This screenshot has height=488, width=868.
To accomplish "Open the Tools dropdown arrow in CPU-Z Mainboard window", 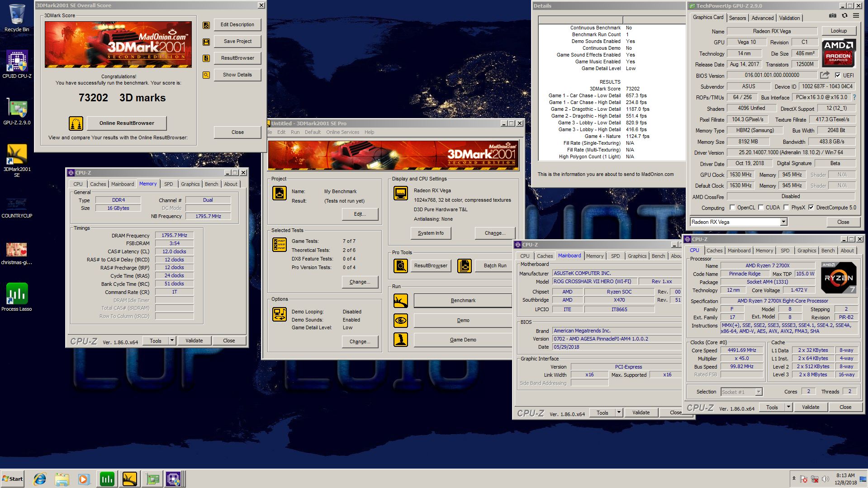I will pos(619,412).
